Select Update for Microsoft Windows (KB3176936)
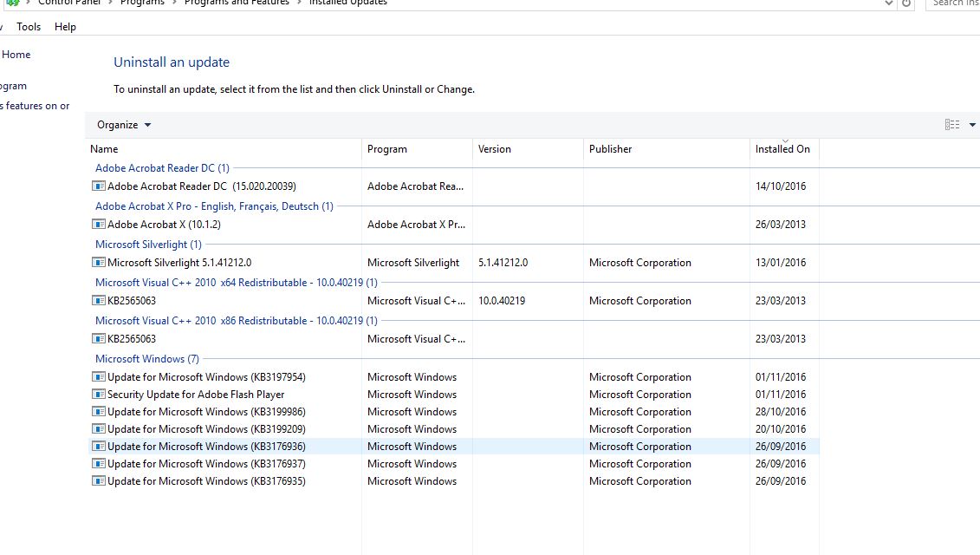The image size is (980, 555). tap(452, 446)
